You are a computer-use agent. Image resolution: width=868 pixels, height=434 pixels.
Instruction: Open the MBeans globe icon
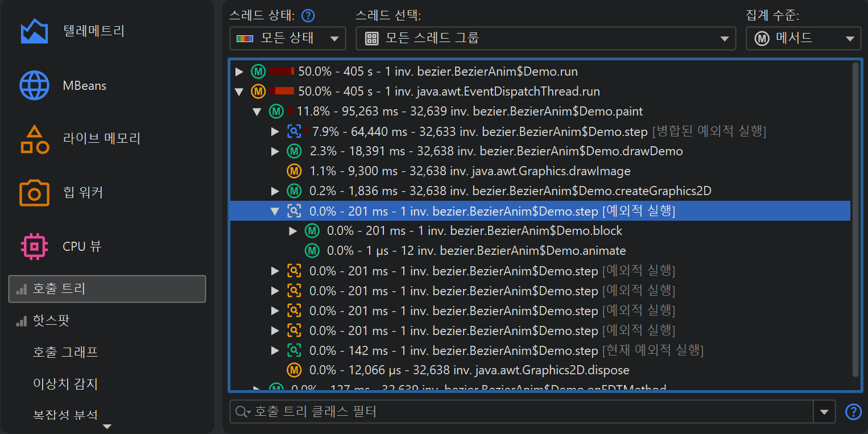[34, 86]
